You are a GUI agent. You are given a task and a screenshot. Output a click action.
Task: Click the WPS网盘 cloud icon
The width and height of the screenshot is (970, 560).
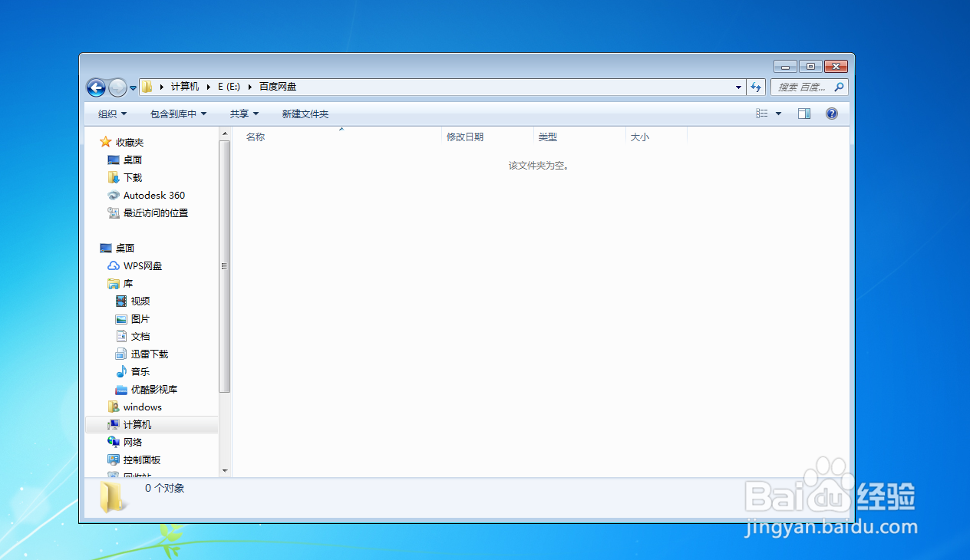(114, 265)
